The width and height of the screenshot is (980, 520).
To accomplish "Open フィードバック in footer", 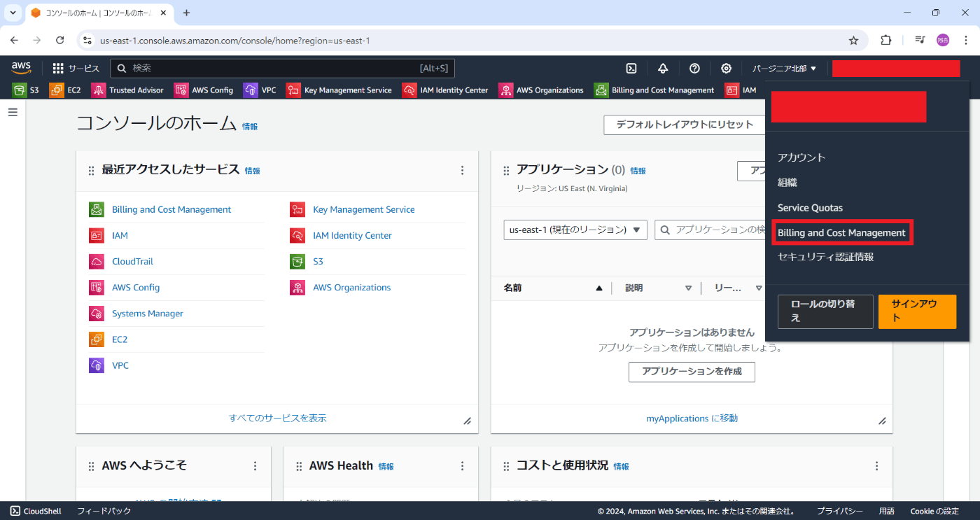I will tap(103, 511).
